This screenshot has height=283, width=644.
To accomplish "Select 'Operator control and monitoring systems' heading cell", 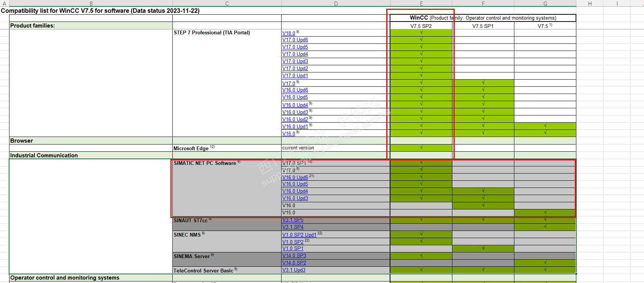I will pyautogui.click(x=91, y=278).
